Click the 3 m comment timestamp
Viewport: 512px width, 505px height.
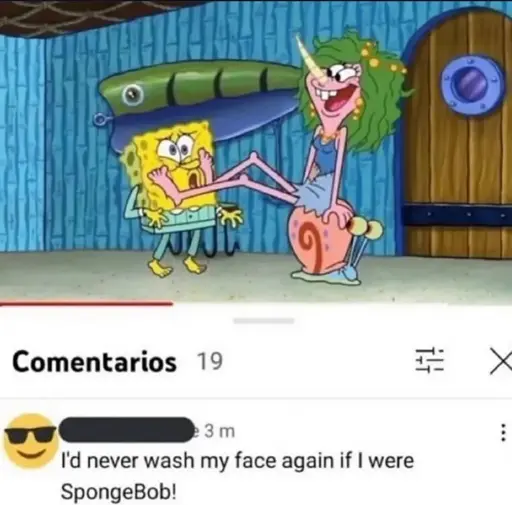point(220,431)
